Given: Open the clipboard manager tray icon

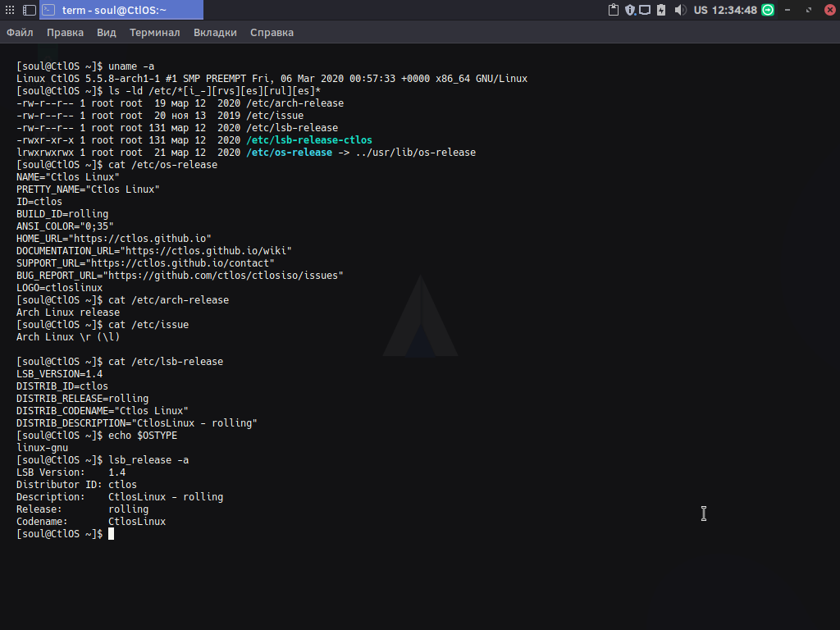Looking at the screenshot, I should click(614, 10).
